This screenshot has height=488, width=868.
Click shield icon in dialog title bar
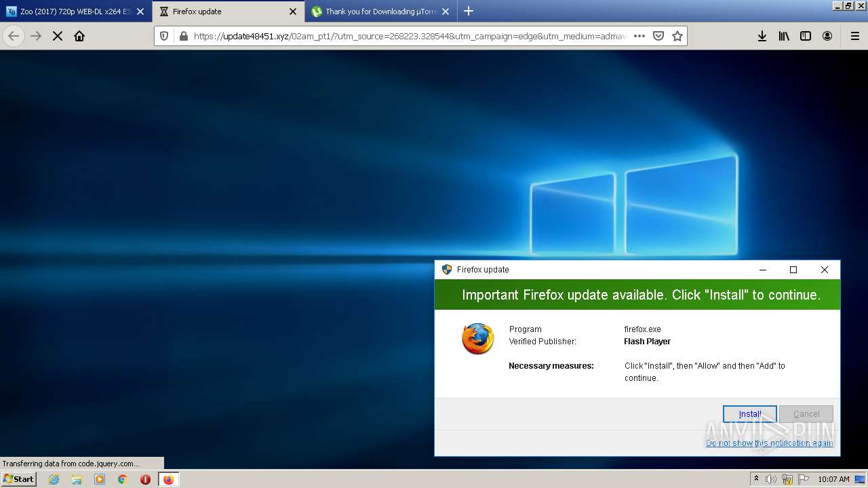(x=446, y=270)
